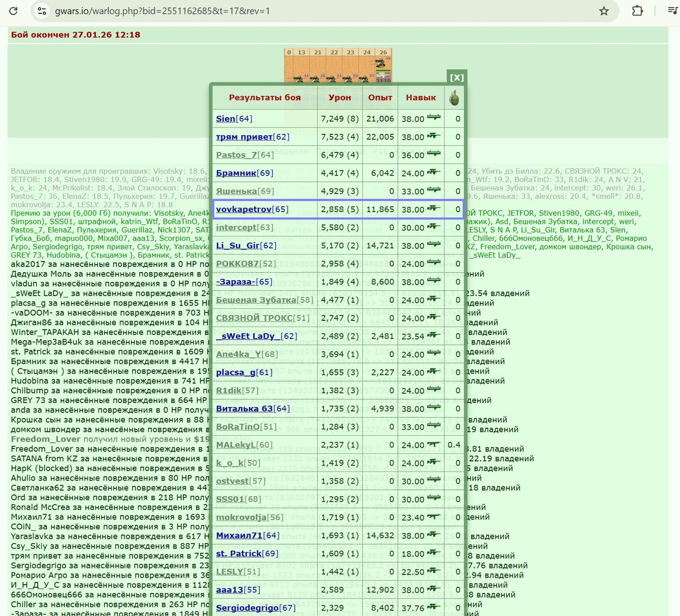
Task: Click the grenade icon in results header
Action: pos(454,98)
